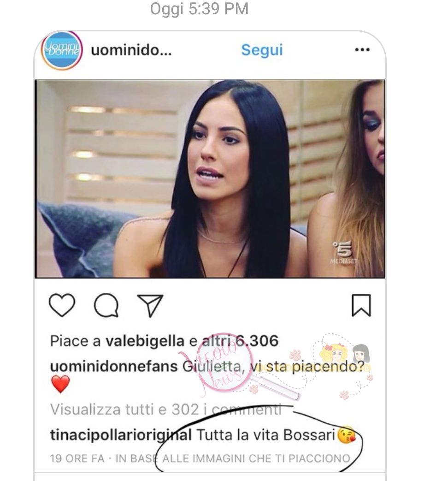The image size is (448, 481).
Task: Tap the Oggi 5:39 PM message timestamp
Action: [199, 9]
